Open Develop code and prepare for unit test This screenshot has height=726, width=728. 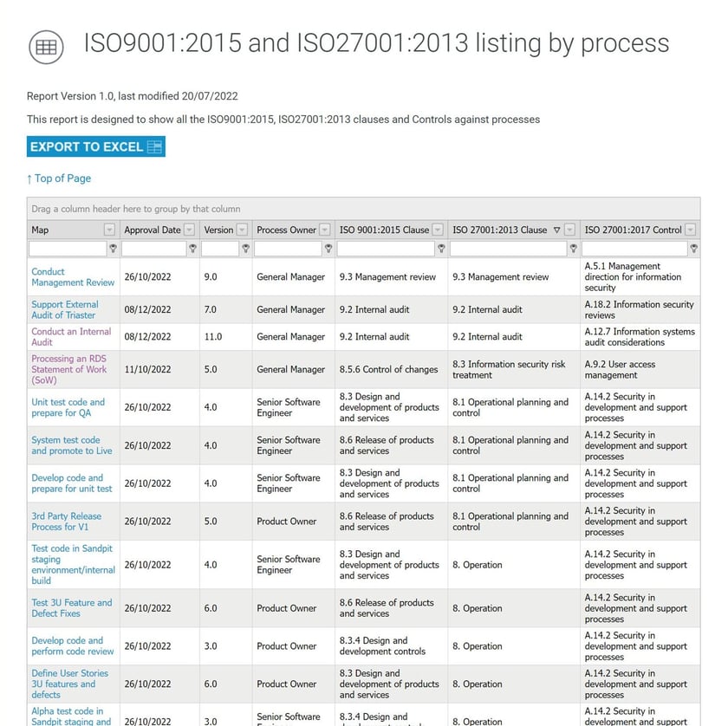(72, 483)
